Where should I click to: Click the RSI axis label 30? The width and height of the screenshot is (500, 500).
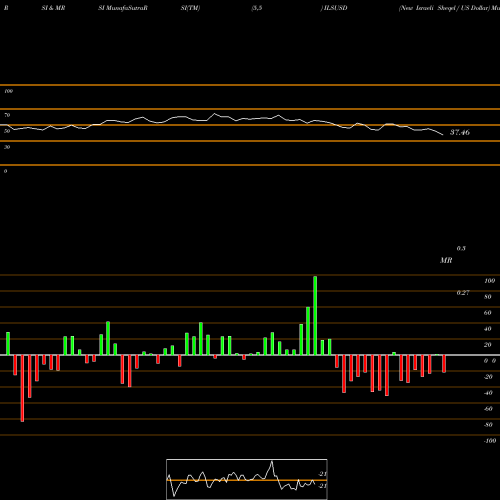(7, 147)
